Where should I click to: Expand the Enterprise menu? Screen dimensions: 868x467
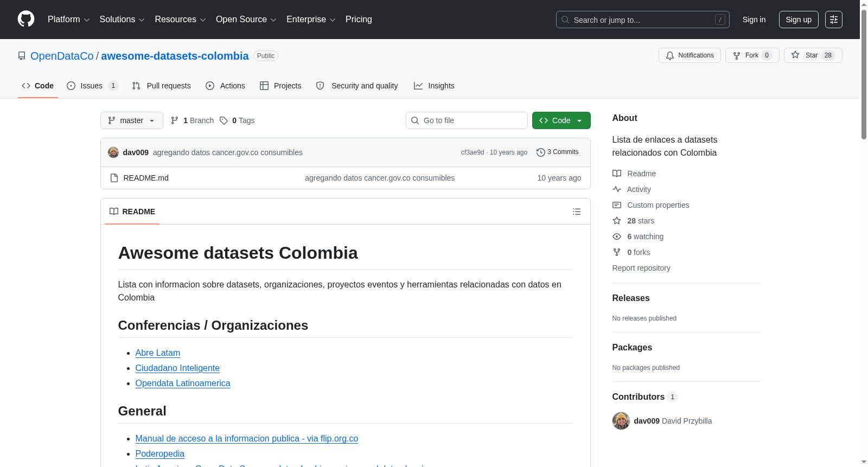pyautogui.click(x=311, y=20)
